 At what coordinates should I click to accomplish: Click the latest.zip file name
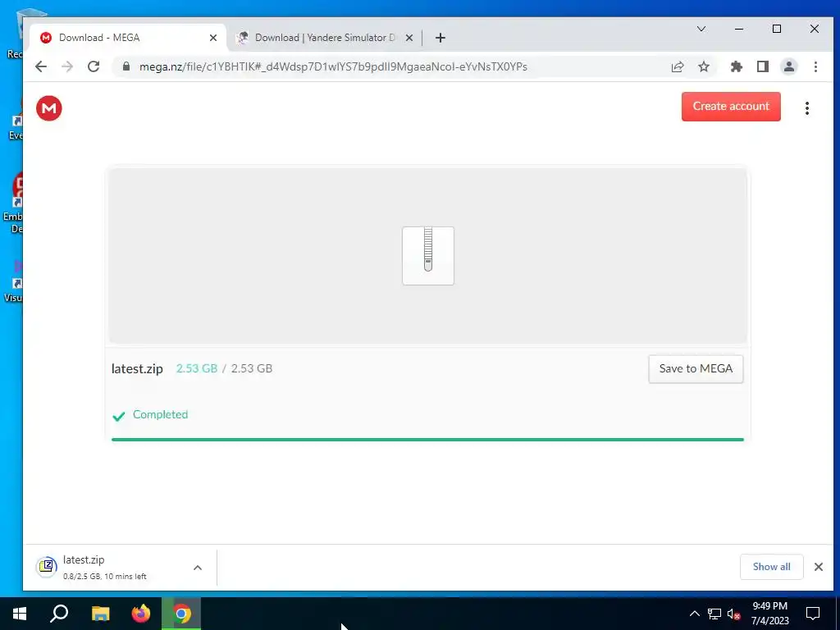point(137,368)
